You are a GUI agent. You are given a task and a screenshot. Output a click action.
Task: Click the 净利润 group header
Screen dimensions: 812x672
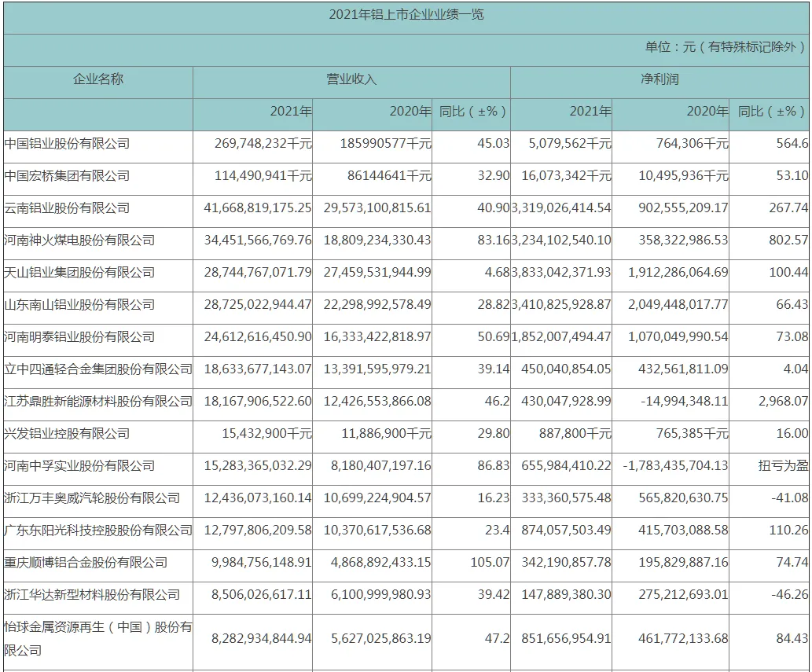[660, 79]
